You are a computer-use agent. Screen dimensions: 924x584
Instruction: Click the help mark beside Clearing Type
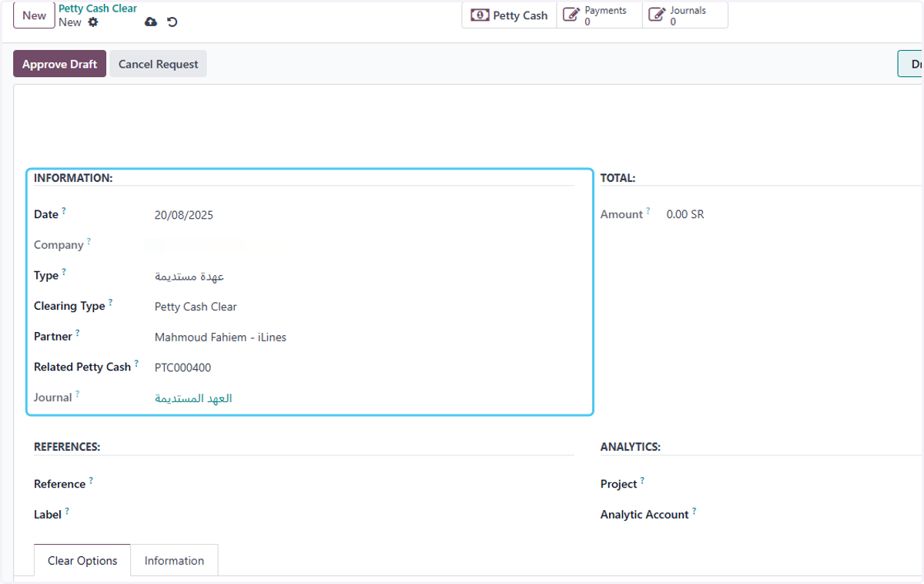pos(110,302)
